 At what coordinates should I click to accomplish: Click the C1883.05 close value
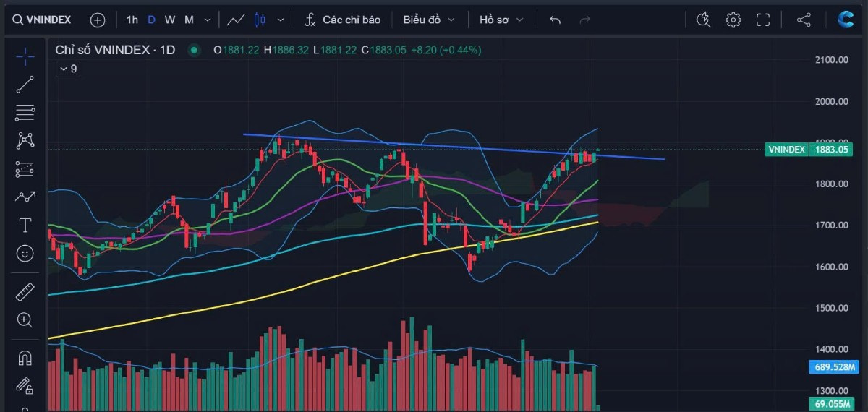[384, 50]
